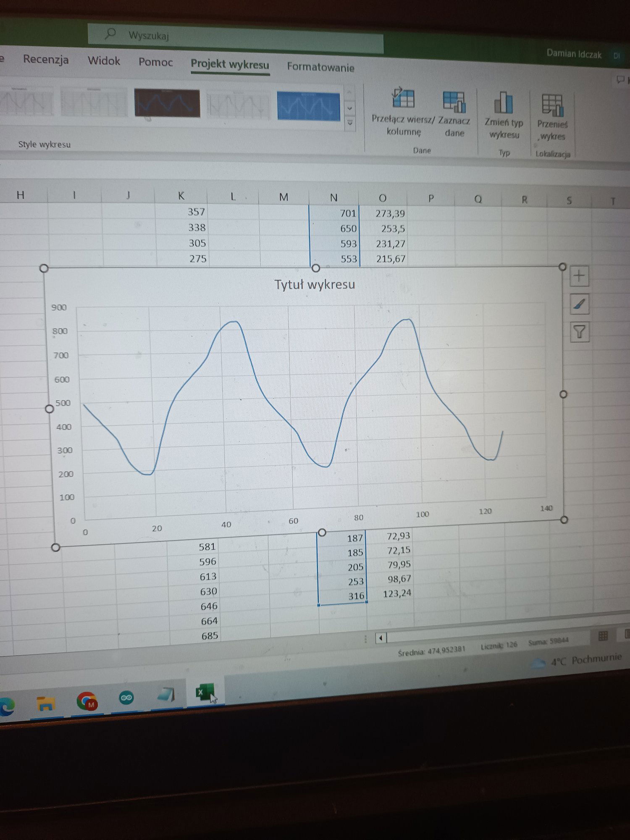
Task: Open the Zaznacz dane dialog
Action: pyautogui.click(x=454, y=113)
